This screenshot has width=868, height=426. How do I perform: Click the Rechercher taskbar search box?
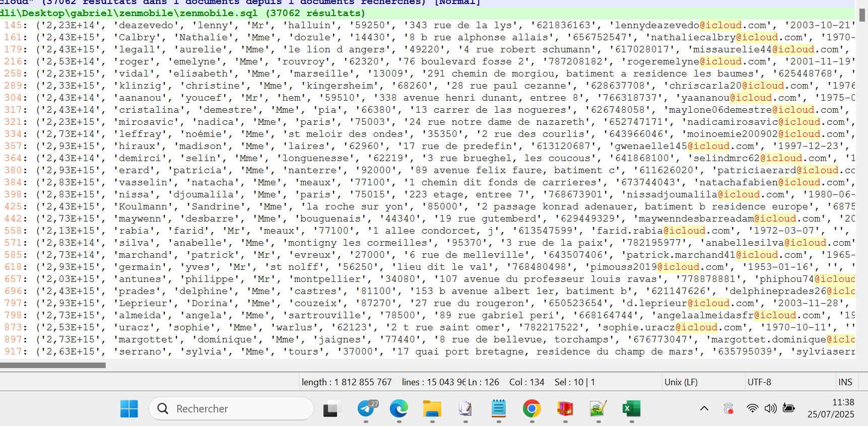231,408
